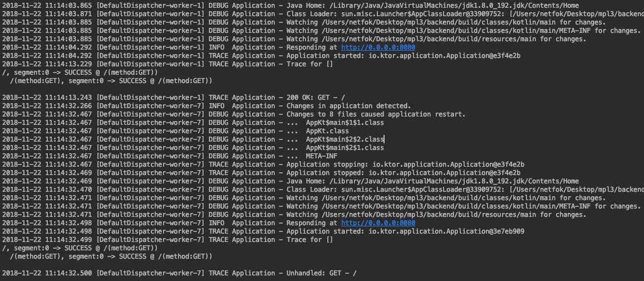Click "Changes in application detected." message

[348, 106]
